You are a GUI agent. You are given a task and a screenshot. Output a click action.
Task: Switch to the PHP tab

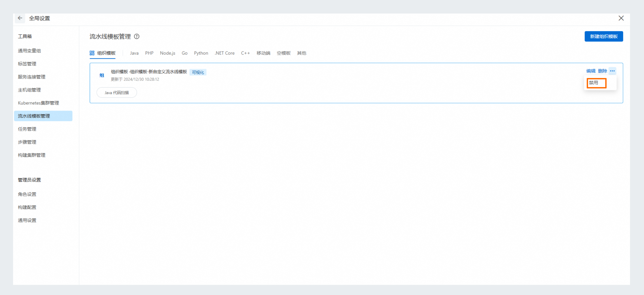click(149, 53)
